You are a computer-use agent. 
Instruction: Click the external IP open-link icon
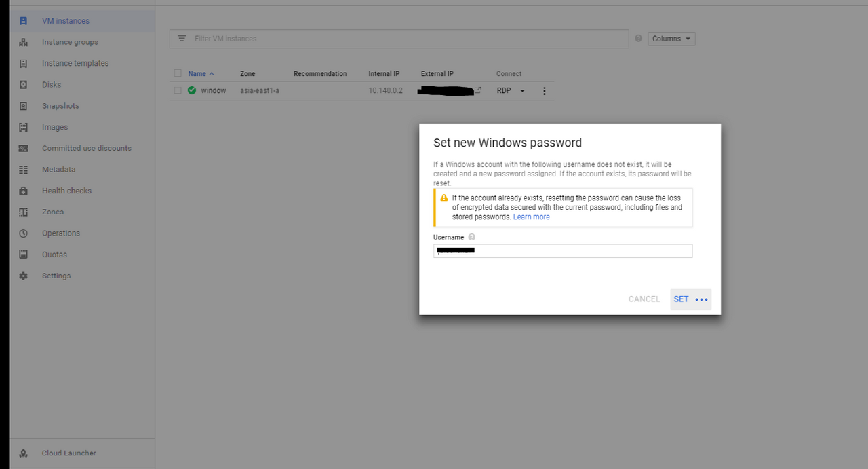pyautogui.click(x=478, y=90)
